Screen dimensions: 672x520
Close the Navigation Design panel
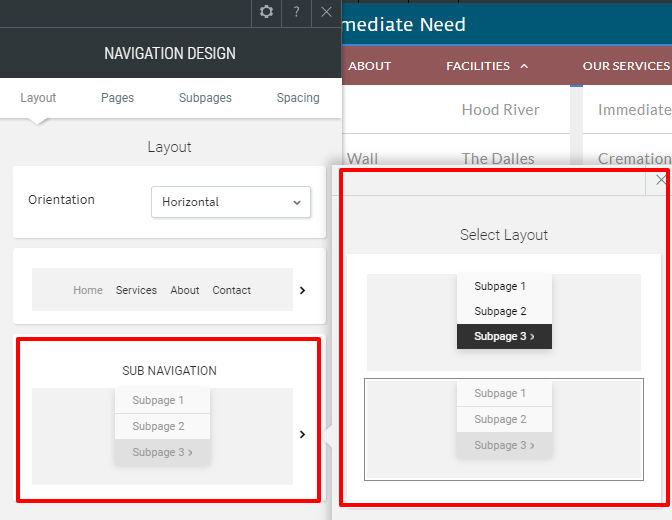326,12
